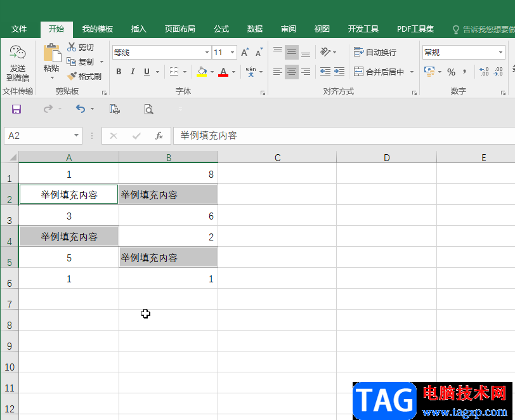This screenshot has height=420, width=515.
Task: Click 合并后居中 Merge and Center button
Action: coord(379,72)
